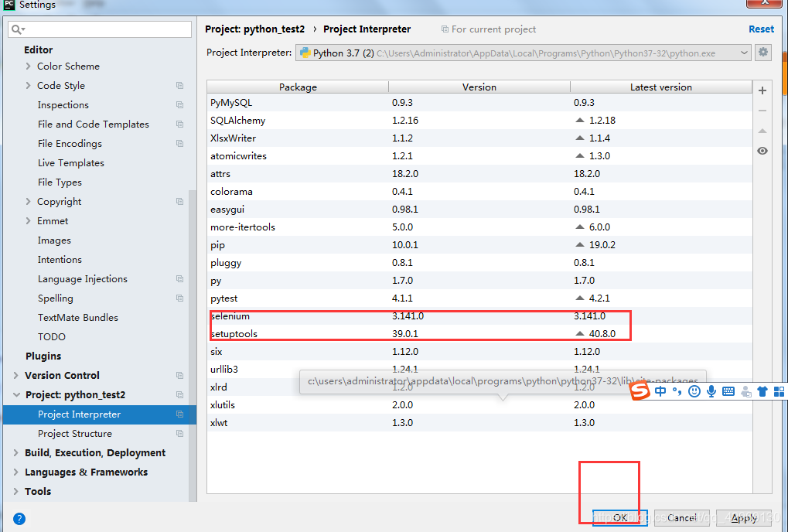Click the Cancel button

click(x=682, y=517)
